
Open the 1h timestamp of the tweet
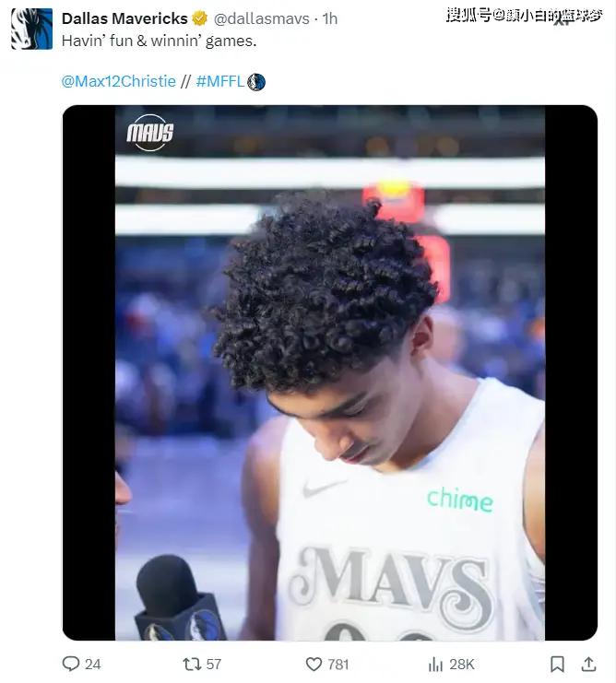(x=330, y=18)
